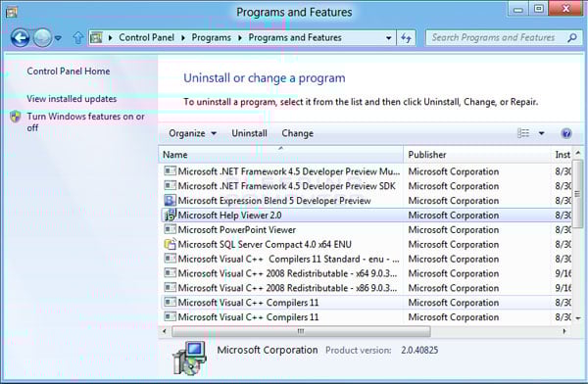Select Microsoft .NET Framework 4.5 Developer Preview SDK
Screen dimensions: 588x384
[367, 186]
